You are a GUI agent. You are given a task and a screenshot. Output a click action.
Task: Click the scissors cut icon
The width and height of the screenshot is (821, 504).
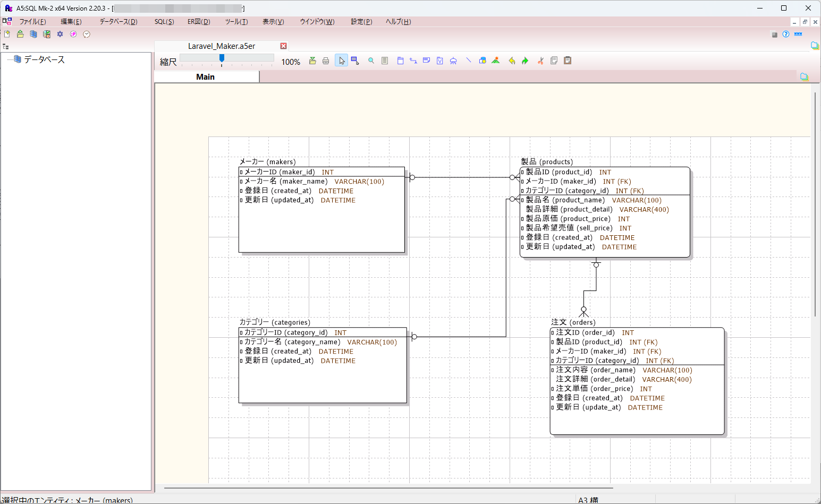pos(540,61)
